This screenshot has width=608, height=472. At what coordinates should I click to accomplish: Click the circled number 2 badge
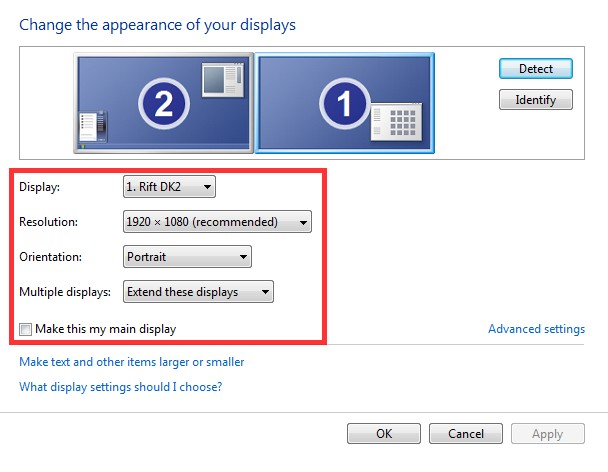(x=162, y=100)
